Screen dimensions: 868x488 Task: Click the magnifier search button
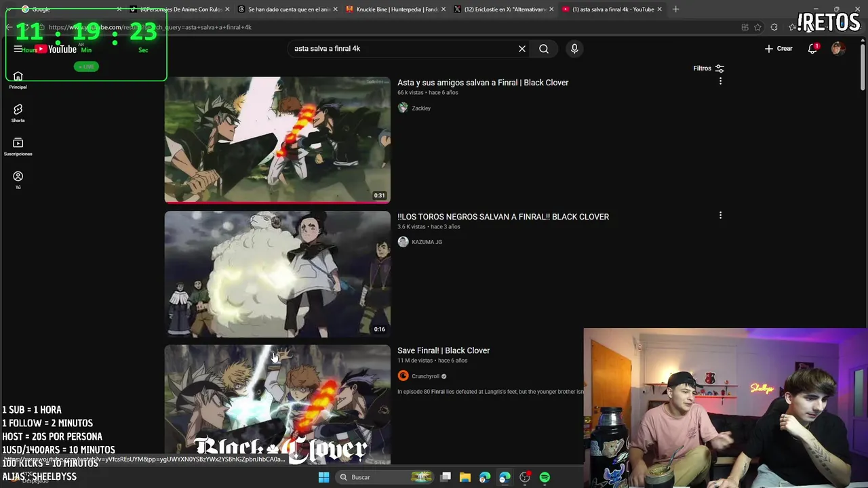[544, 49]
